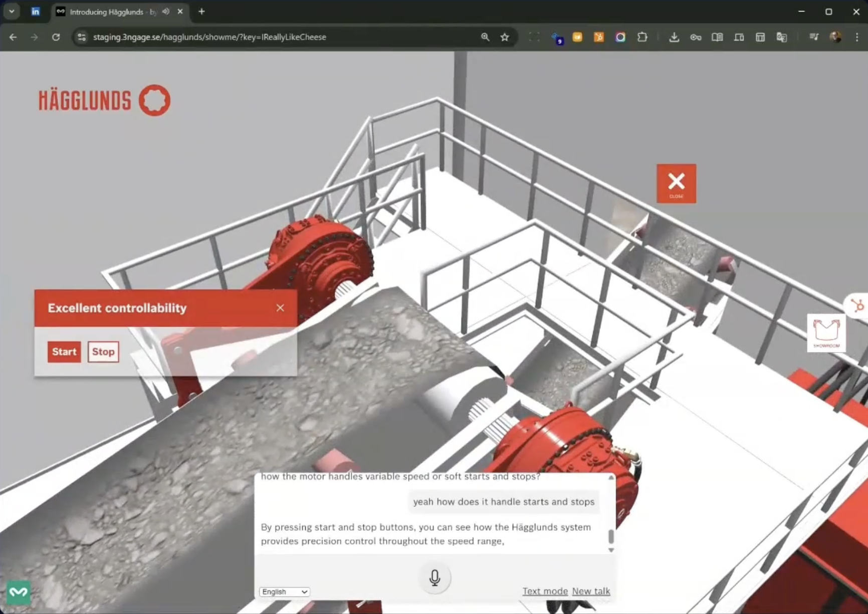Close the Excellent controllability panel

(x=280, y=308)
